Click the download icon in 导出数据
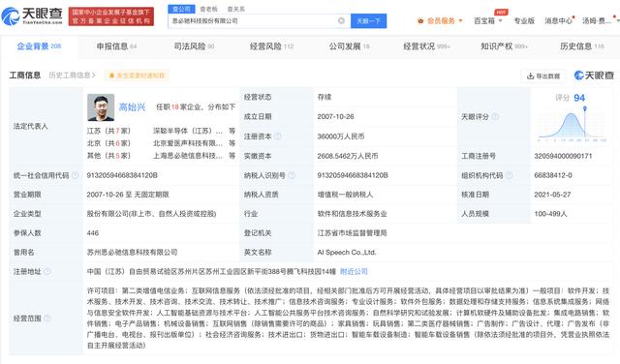 [530, 76]
